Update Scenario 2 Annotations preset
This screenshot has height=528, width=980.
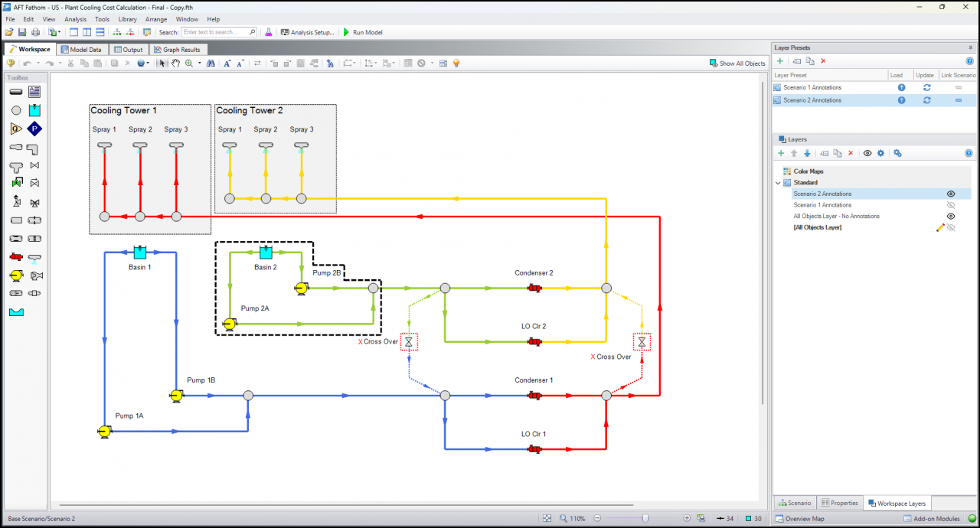click(x=926, y=100)
